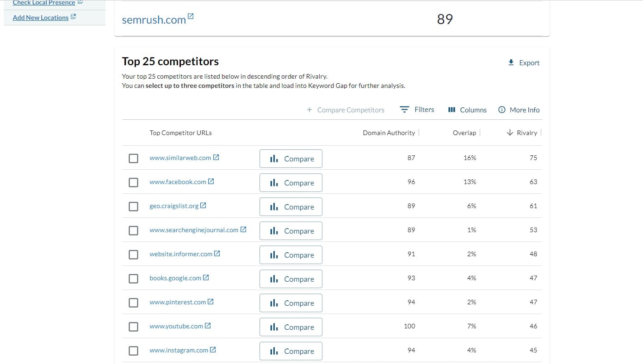Click external link icon next to website.informer.com
This screenshot has height=364, width=643.
(217, 253)
